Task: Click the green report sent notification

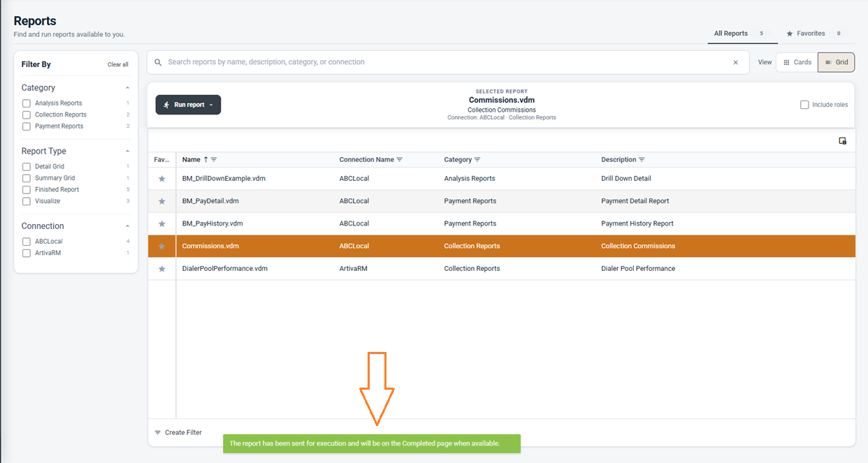Action: (372, 443)
